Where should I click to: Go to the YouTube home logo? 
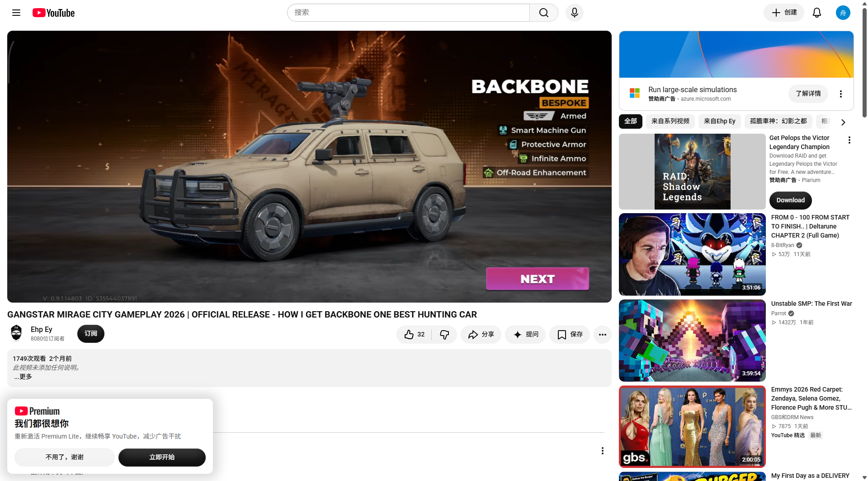click(x=53, y=13)
